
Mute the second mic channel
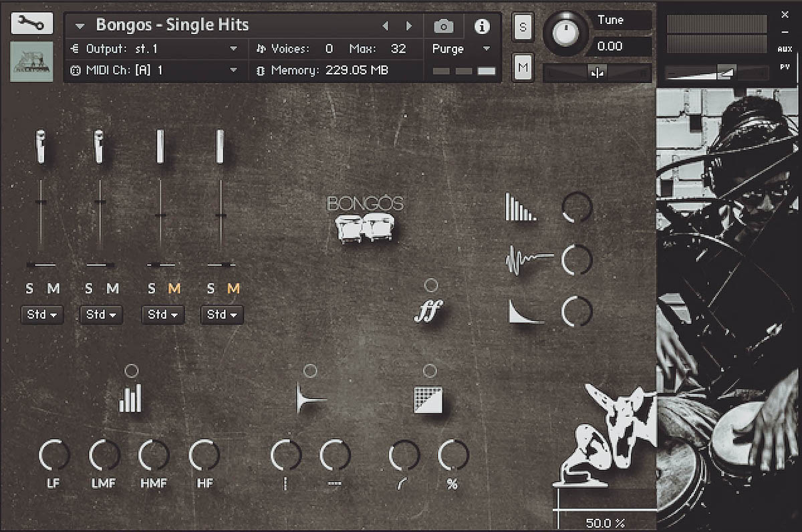tap(113, 289)
